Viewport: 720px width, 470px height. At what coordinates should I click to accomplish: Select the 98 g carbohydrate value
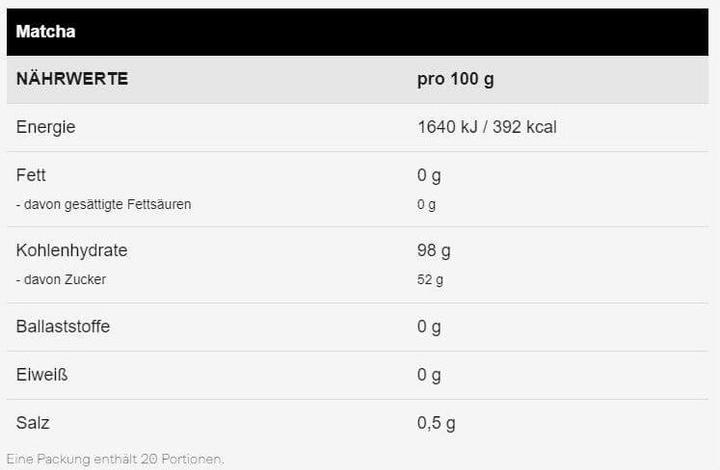point(433,250)
